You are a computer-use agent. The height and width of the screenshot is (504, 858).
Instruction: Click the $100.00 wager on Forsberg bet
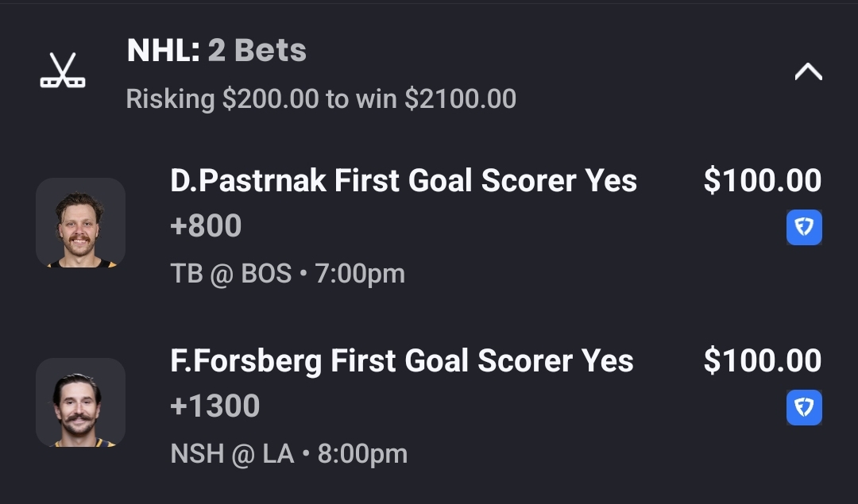762,361
